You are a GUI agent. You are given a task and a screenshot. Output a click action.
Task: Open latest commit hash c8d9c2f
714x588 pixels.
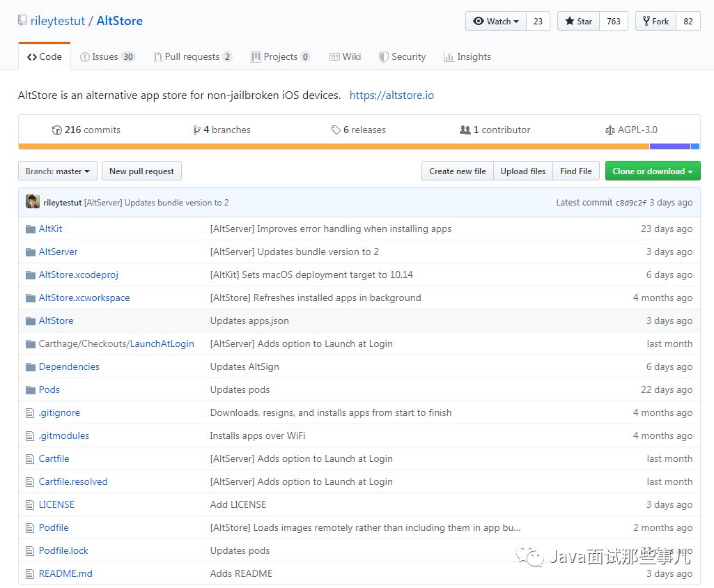(x=630, y=203)
